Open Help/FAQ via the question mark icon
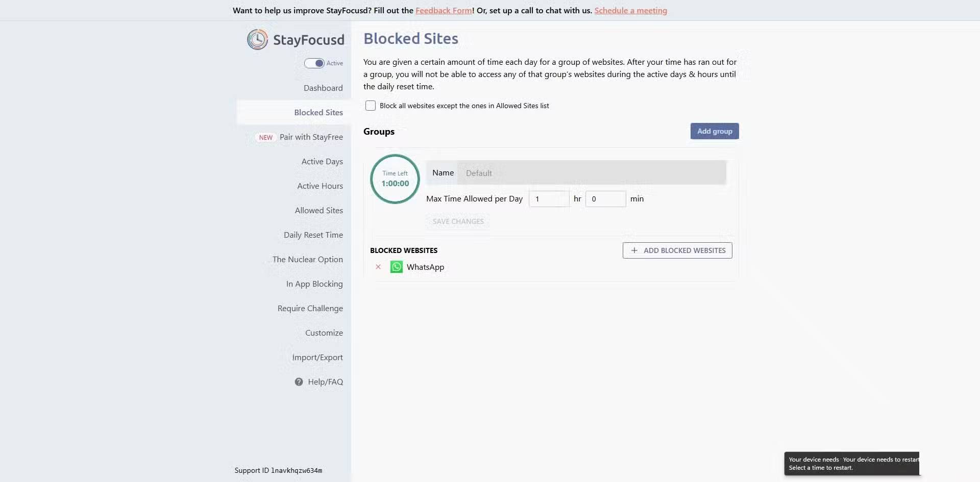This screenshot has width=980, height=482. pyautogui.click(x=299, y=382)
